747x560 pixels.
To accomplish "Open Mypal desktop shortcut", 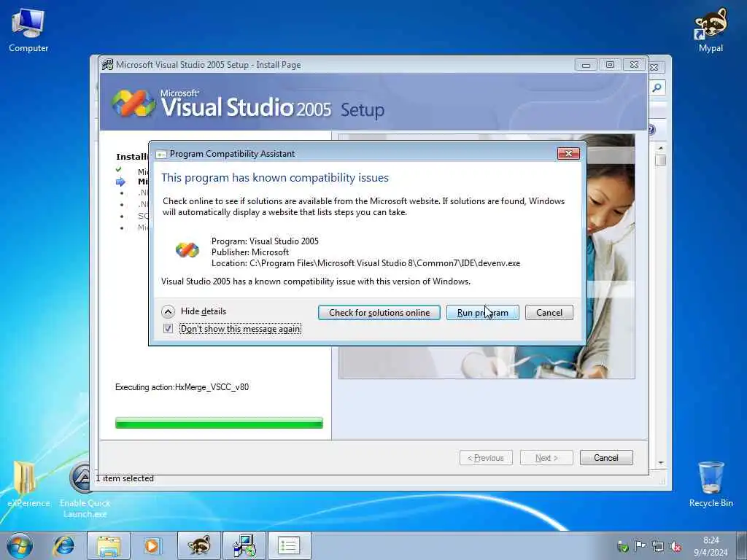I will tap(711, 30).
